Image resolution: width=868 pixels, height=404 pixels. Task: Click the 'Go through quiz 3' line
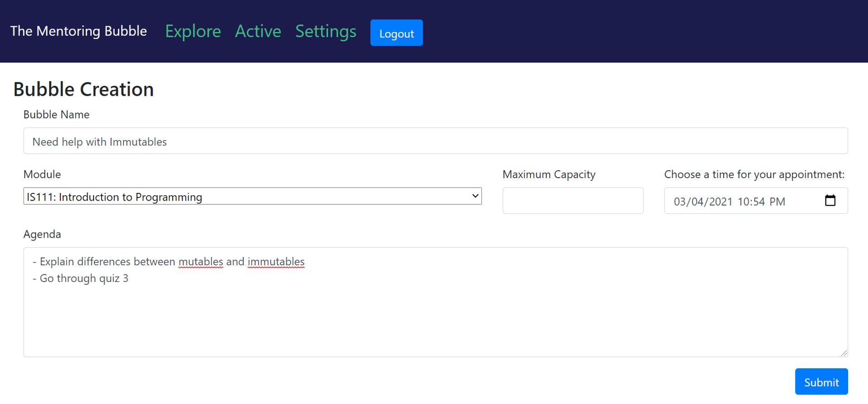point(80,278)
